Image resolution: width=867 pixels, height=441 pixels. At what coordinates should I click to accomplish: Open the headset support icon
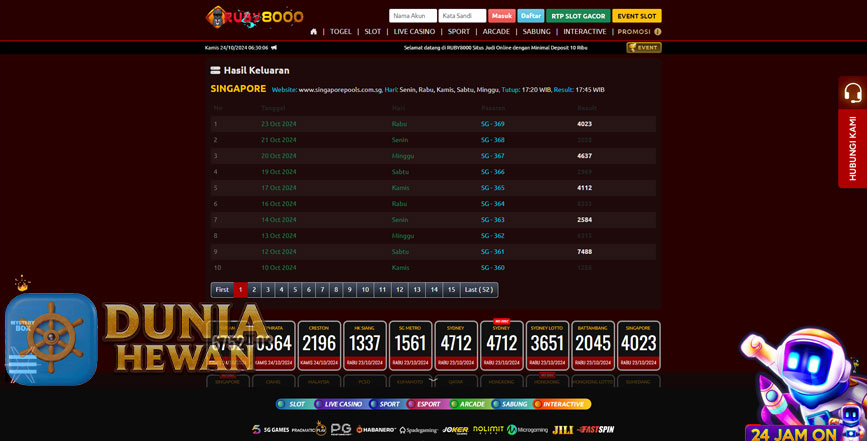coord(853,93)
